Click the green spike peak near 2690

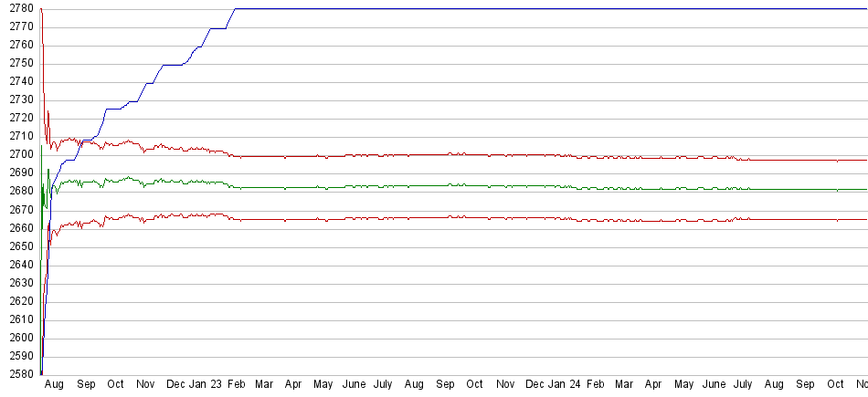(x=48, y=171)
